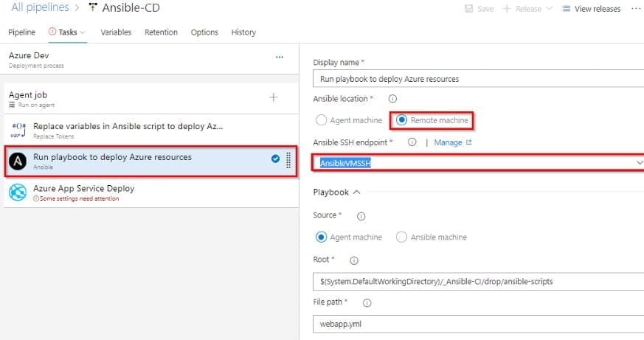
Task: Click the Azure App Service icon
Action: [x=18, y=192]
